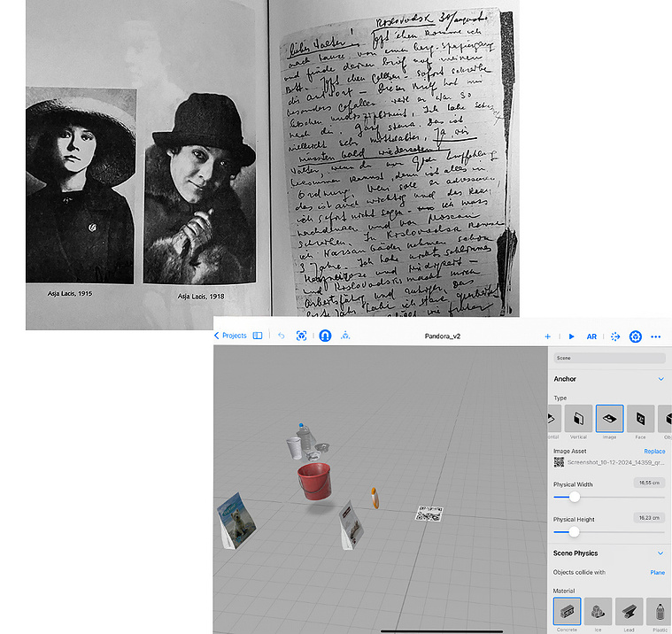Choose Concrete material

click(567, 611)
